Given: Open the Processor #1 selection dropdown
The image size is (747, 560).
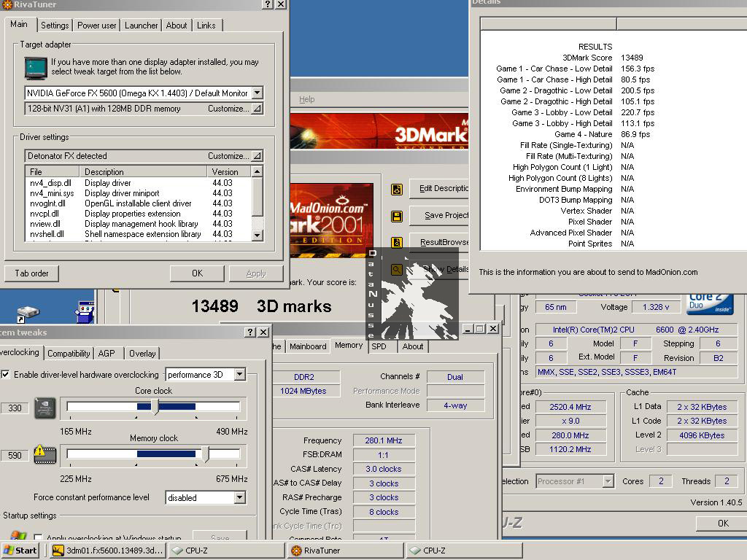Looking at the screenshot, I should [x=608, y=481].
